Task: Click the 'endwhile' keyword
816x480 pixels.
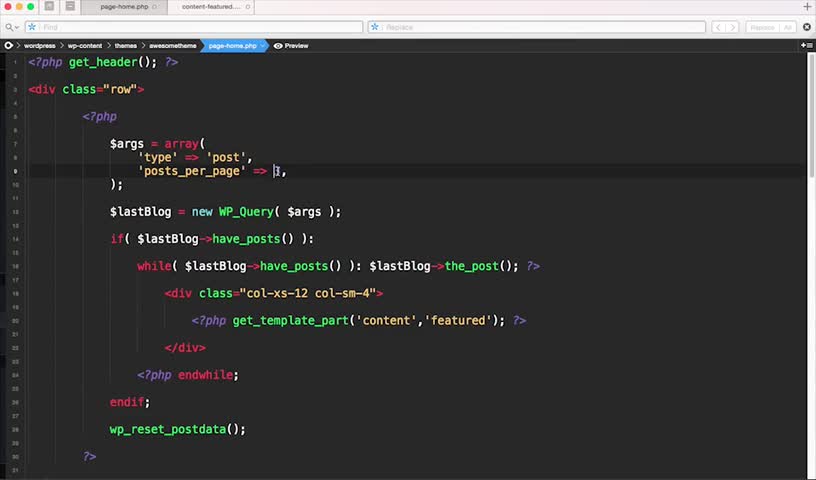Action: click(205, 375)
